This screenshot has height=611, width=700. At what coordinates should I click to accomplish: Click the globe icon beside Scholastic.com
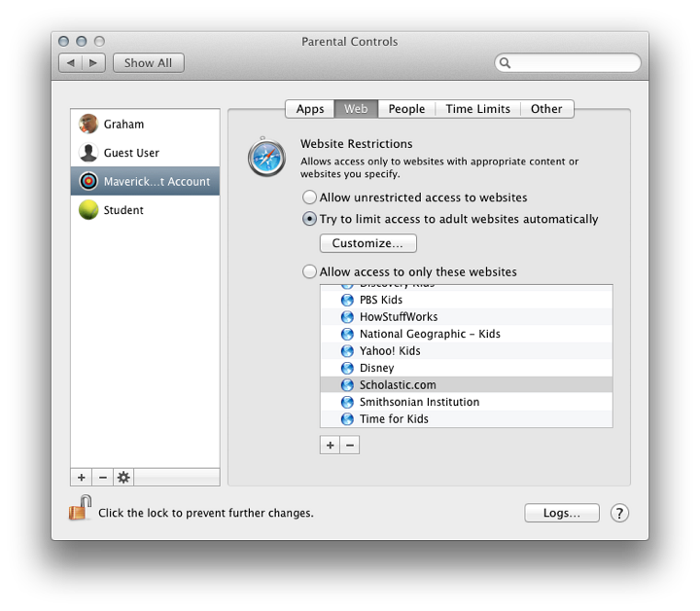point(347,384)
